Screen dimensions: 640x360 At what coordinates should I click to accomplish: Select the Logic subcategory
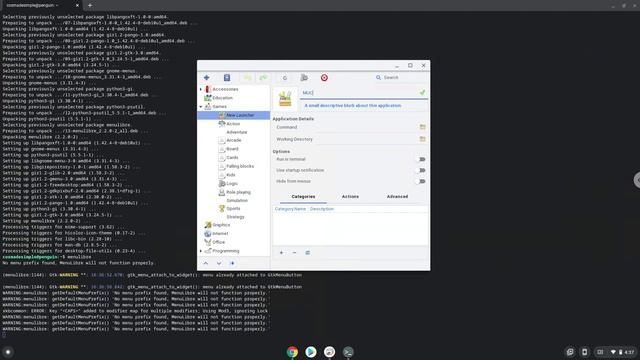[x=233, y=184]
